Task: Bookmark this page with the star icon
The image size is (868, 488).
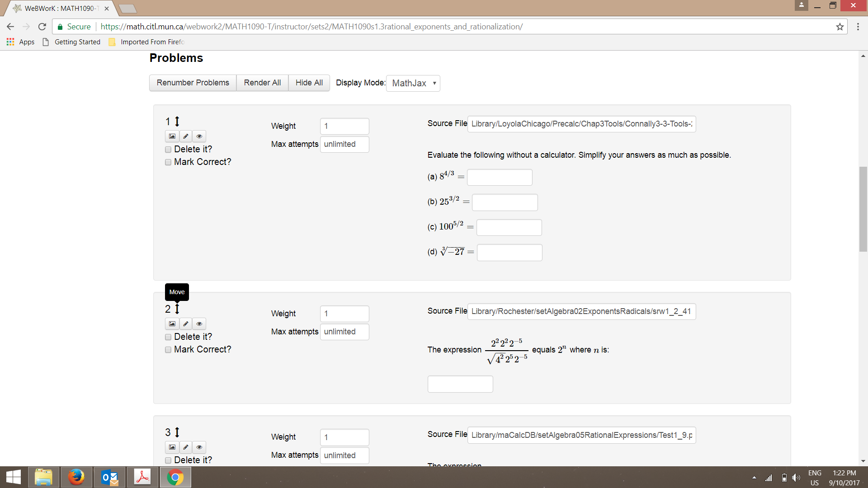Action: (840, 27)
